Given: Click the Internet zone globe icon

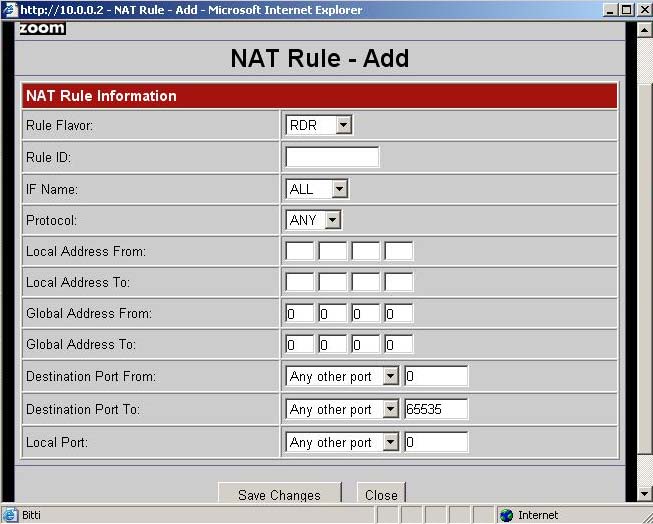Looking at the screenshot, I should click(x=506, y=515).
